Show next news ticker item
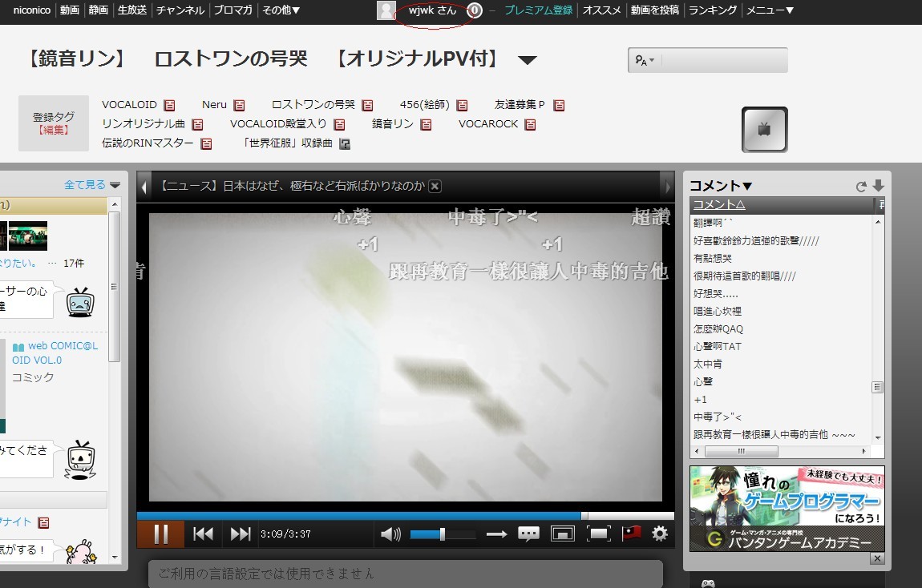The width and height of the screenshot is (922, 588). click(x=667, y=187)
